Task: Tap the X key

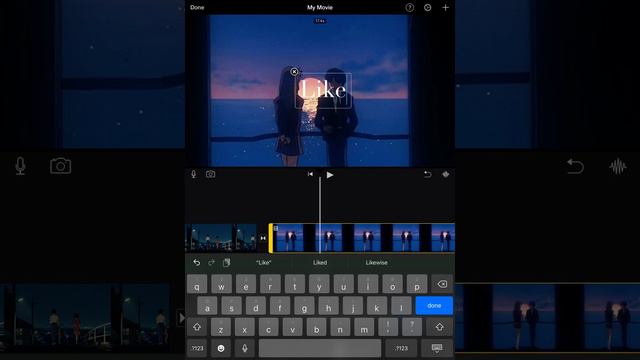Action: (245, 327)
